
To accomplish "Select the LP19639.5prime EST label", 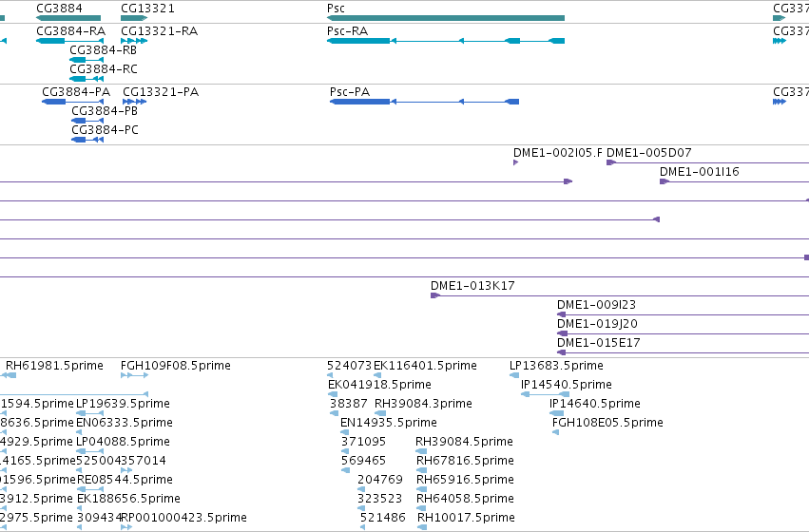I will tap(123, 404).
